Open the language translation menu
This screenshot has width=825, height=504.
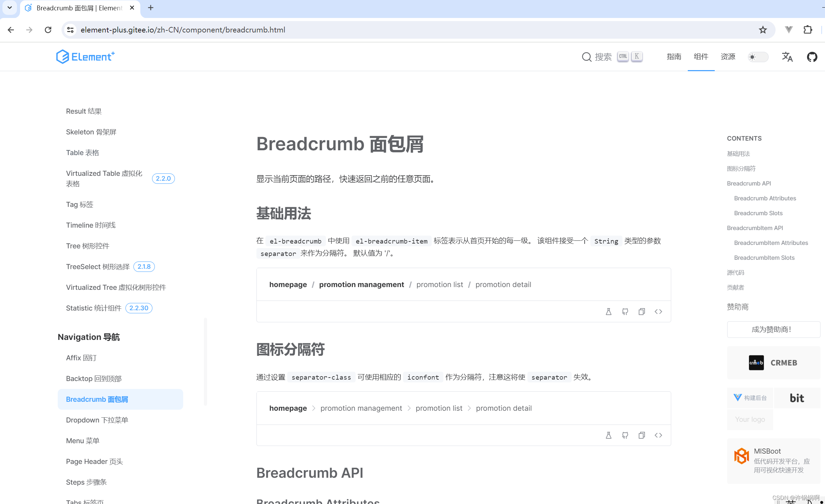pos(787,57)
